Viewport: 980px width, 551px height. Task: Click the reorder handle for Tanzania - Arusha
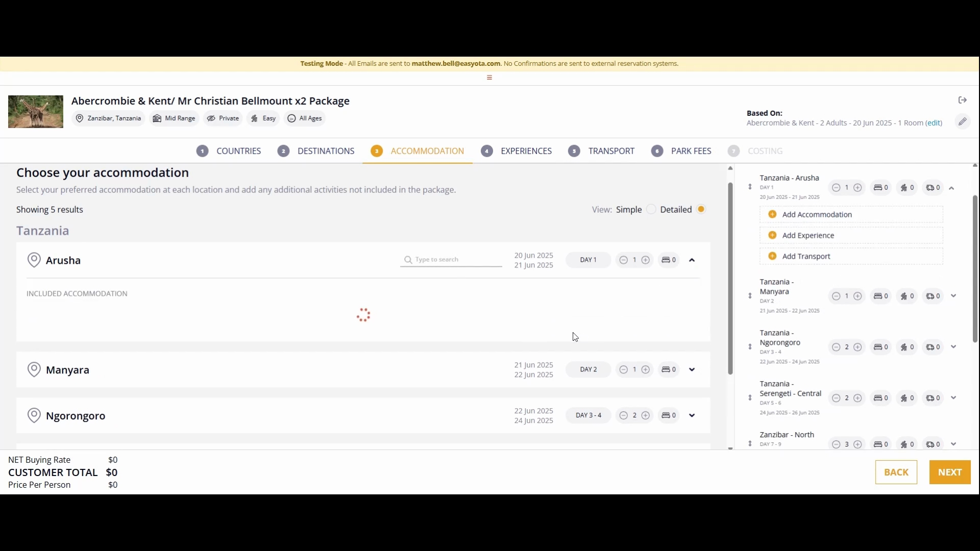tap(750, 187)
